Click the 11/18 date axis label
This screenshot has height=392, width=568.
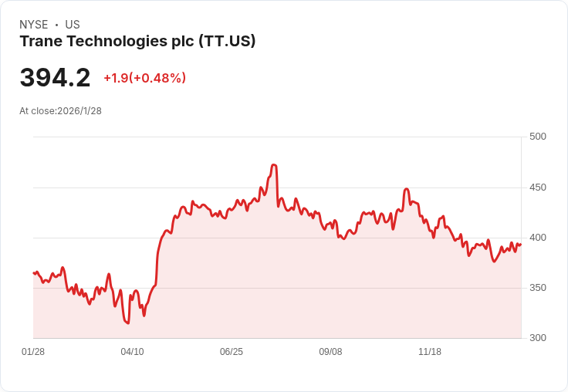430,351
